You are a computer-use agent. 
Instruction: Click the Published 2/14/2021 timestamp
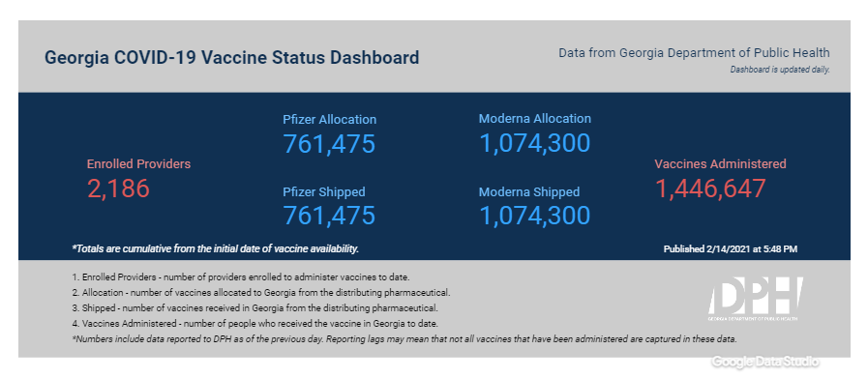[731, 249]
